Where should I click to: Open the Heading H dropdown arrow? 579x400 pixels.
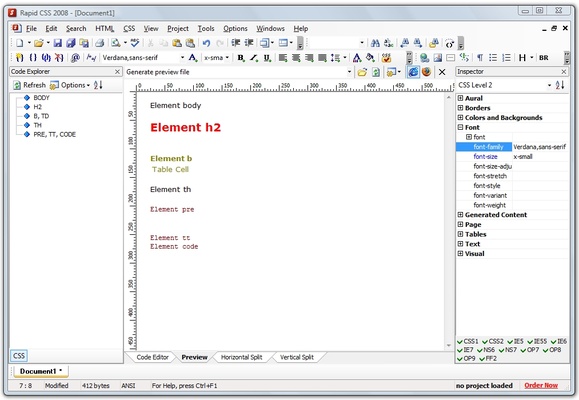pyautogui.click(x=532, y=58)
